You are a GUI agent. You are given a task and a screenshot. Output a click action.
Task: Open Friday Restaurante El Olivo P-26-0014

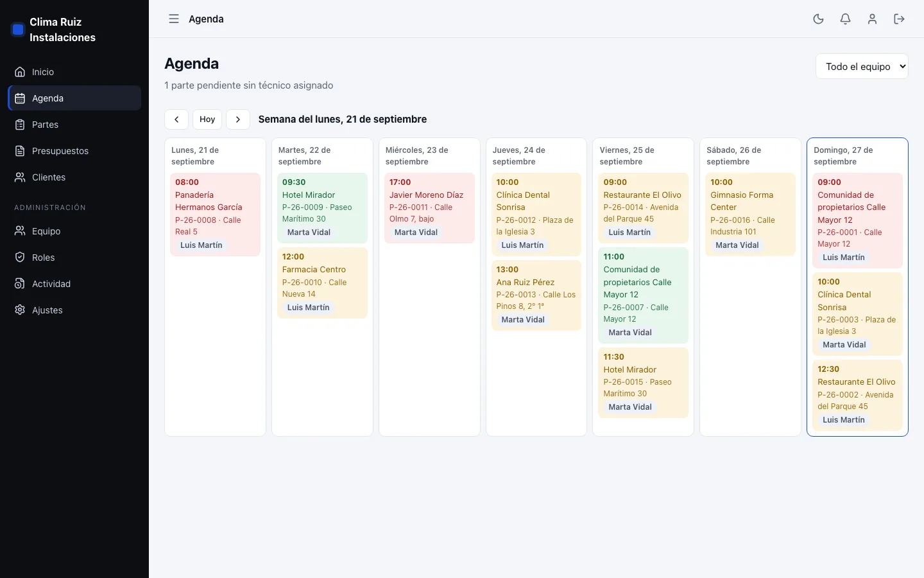pyautogui.click(x=643, y=208)
